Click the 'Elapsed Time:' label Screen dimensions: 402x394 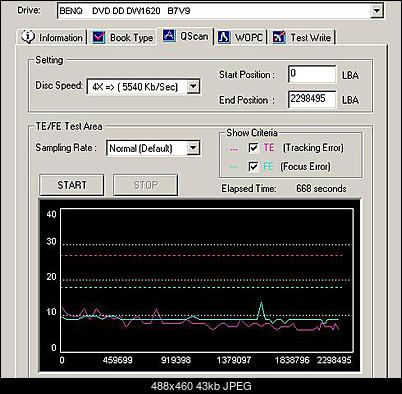pos(249,189)
